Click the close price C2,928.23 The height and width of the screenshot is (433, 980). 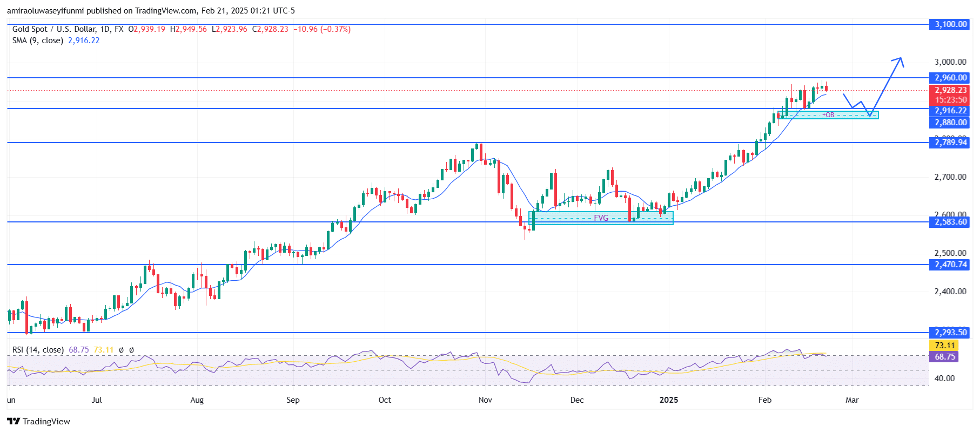(x=270, y=29)
